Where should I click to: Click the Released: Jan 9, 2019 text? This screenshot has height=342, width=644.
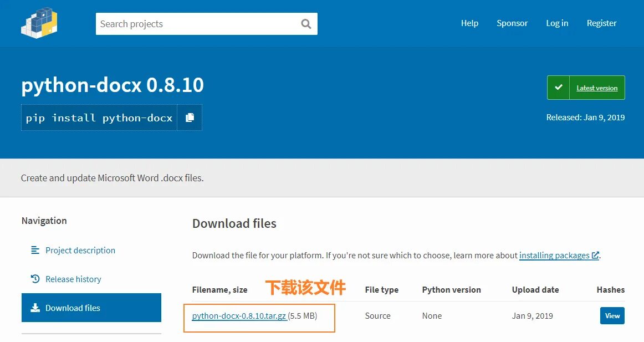[x=585, y=118]
